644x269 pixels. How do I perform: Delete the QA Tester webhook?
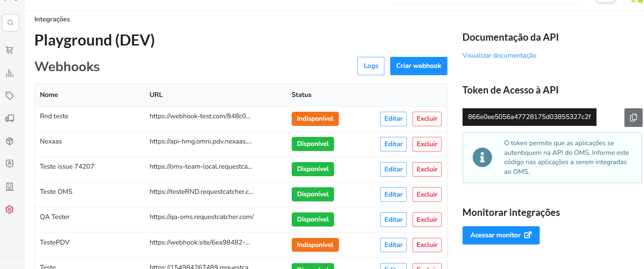427,220
